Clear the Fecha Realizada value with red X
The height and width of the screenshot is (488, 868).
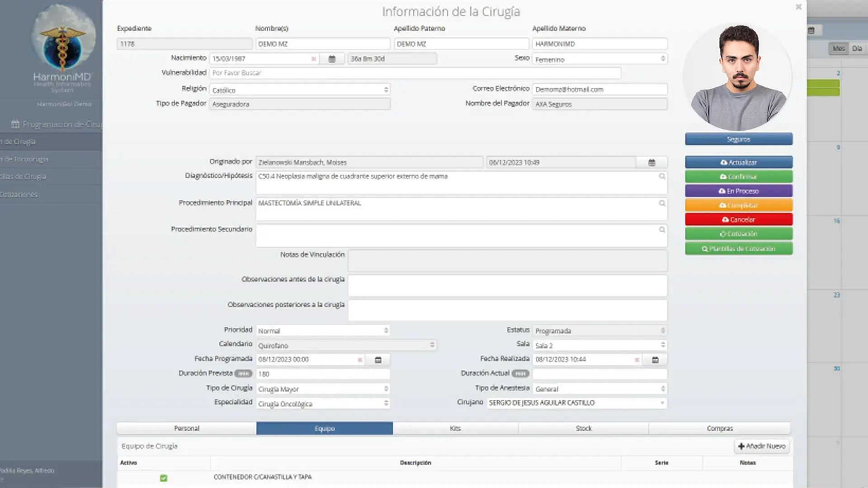637,360
